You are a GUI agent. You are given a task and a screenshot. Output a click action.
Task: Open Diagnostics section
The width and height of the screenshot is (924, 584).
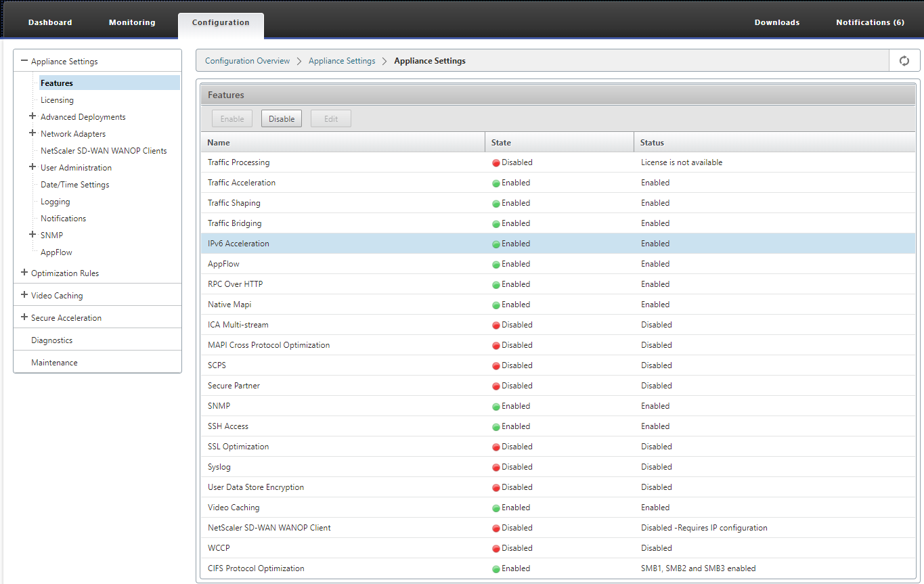[x=51, y=340]
